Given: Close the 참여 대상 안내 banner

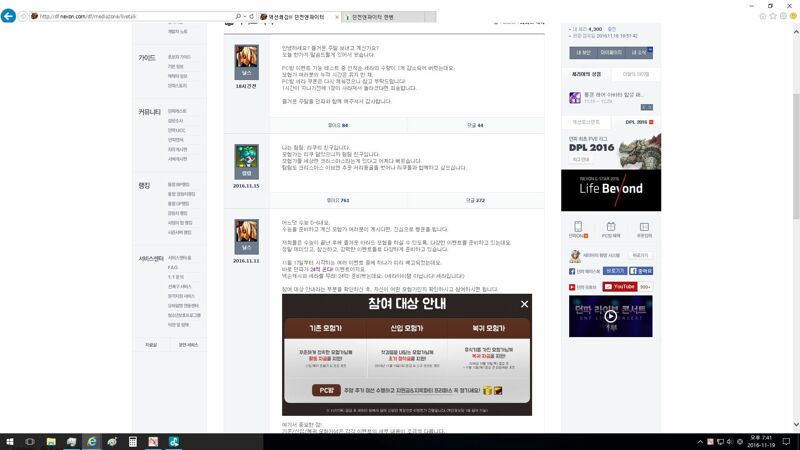Looking at the screenshot, I should [x=524, y=304].
